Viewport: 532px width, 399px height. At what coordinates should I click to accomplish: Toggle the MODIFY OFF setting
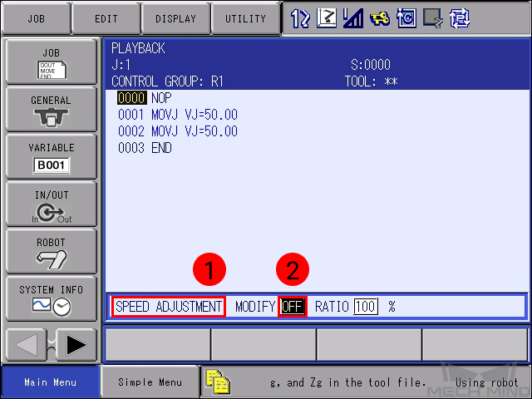(293, 307)
